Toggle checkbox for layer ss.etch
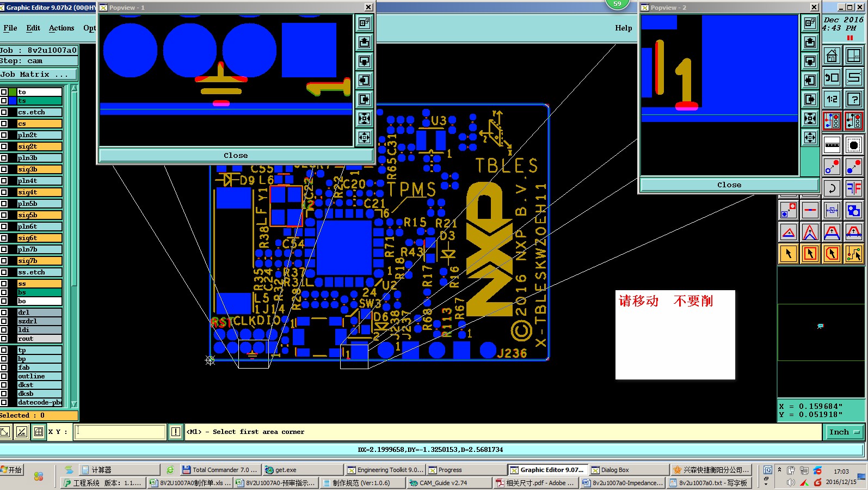Viewport: 868px width, 490px height. [x=4, y=272]
